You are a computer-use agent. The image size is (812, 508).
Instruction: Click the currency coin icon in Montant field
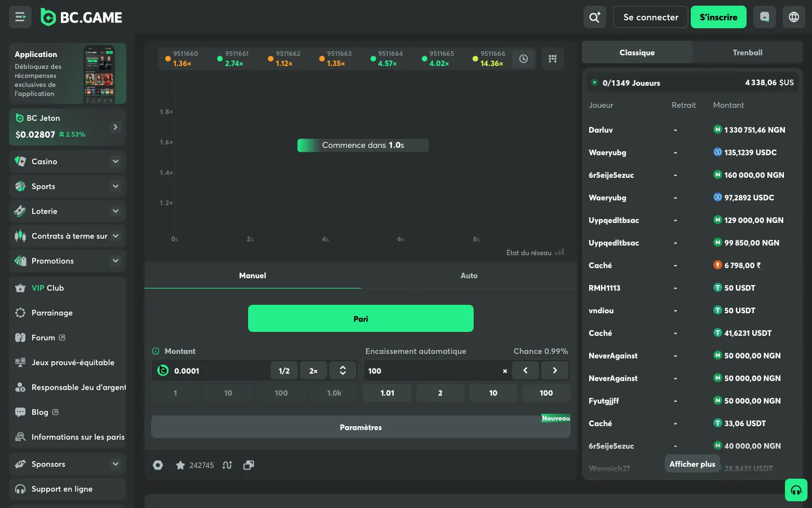point(163,370)
